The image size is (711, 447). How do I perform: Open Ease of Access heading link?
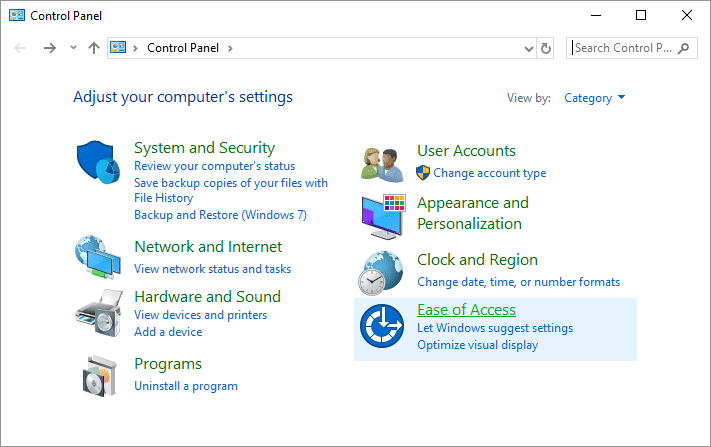pyautogui.click(x=466, y=310)
